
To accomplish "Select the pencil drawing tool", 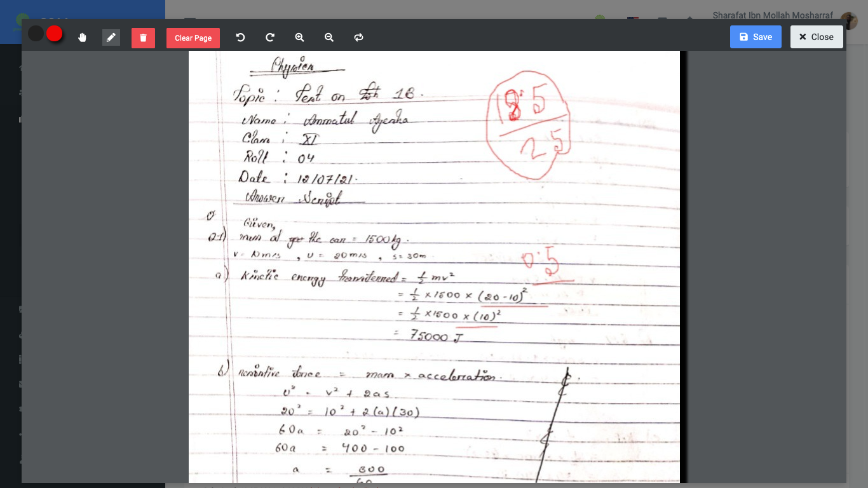I will 111,37.
